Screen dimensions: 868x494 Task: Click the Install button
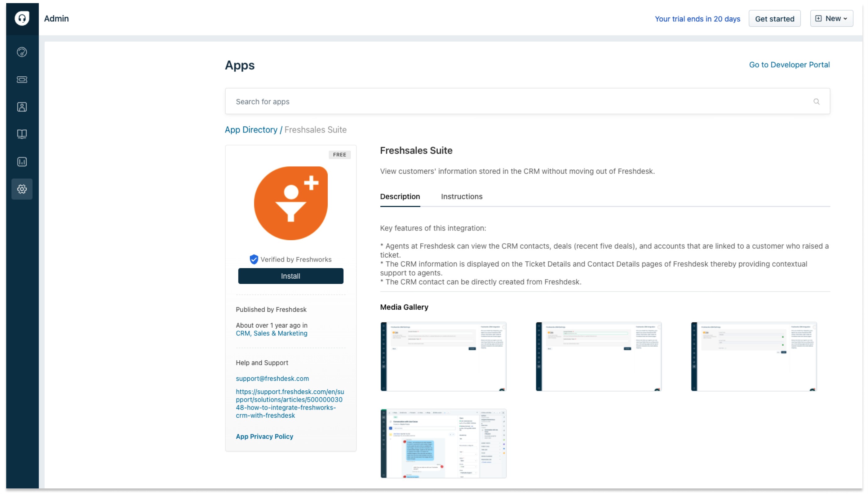291,276
